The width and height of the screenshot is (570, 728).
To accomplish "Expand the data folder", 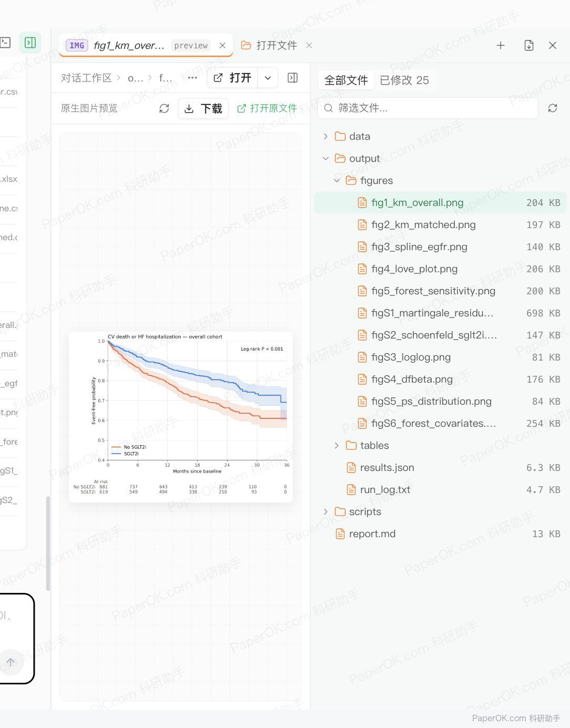I will click(326, 136).
